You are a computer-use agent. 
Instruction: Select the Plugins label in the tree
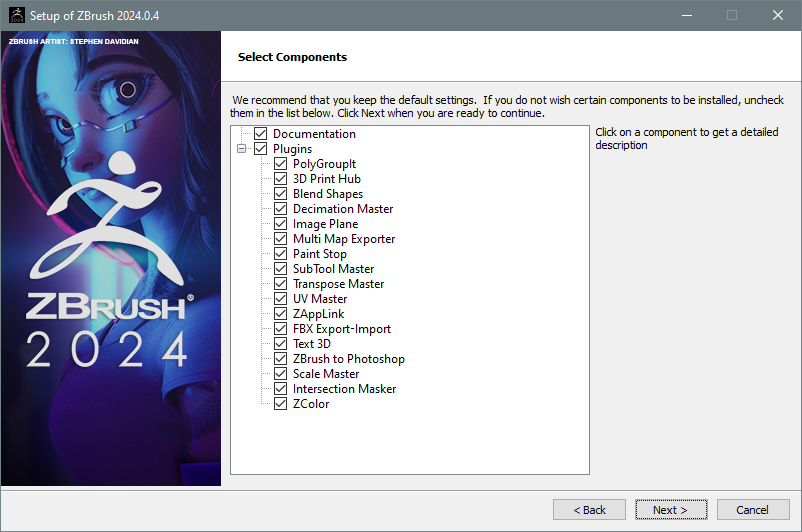pos(292,149)
